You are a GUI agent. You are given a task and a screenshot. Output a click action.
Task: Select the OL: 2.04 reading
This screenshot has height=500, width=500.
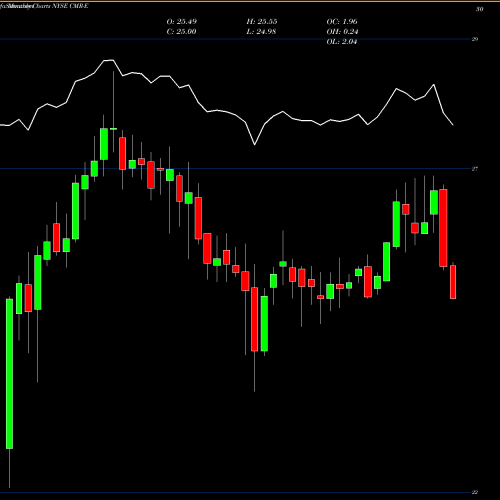[342, 42]
